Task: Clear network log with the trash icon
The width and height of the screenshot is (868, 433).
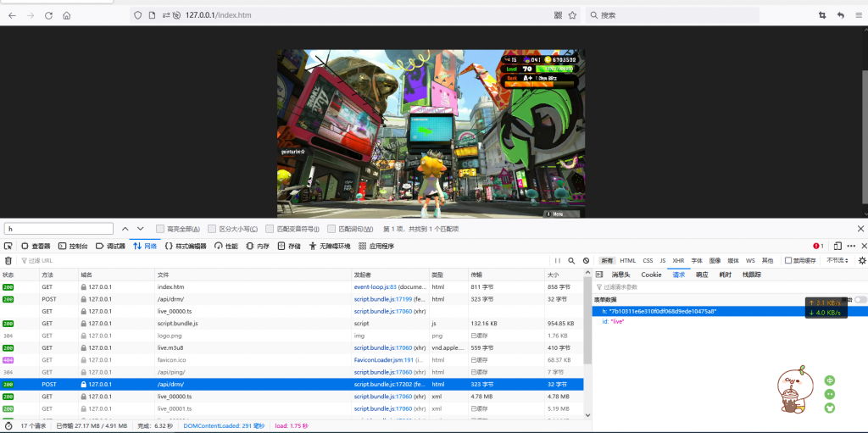Action: pyautogui.click(x=8, y=261)
